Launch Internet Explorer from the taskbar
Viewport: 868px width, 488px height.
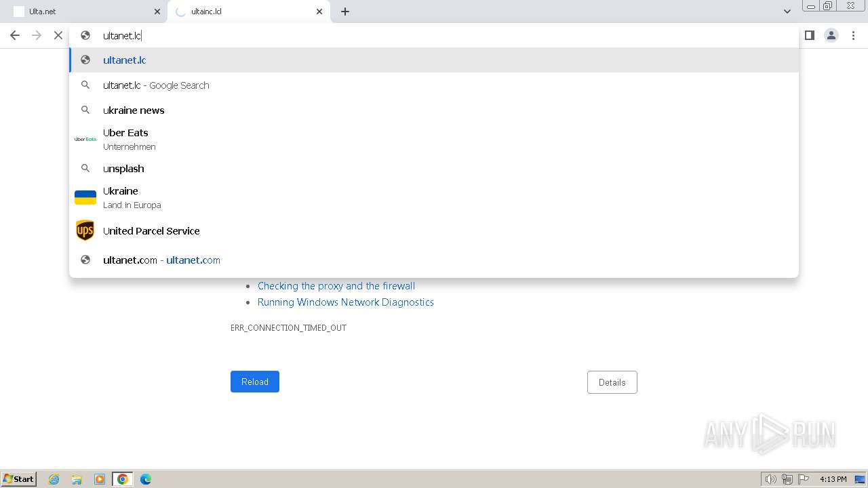pyautogui.click(x=54, y=479)
